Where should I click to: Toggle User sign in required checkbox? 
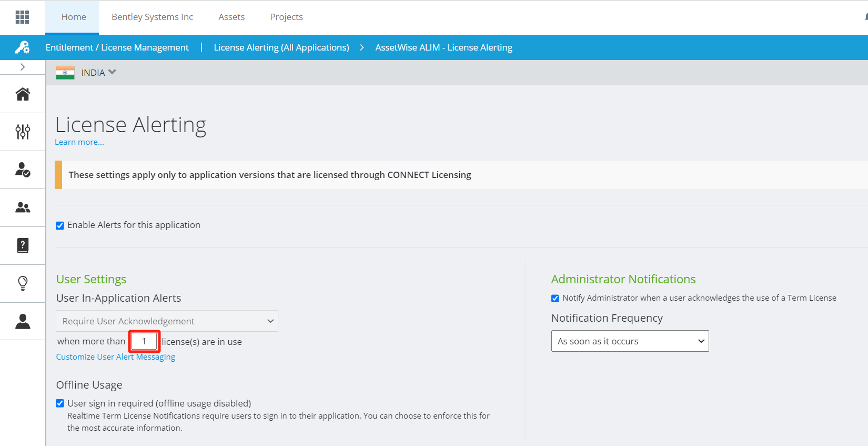click(x=60, y=403)
